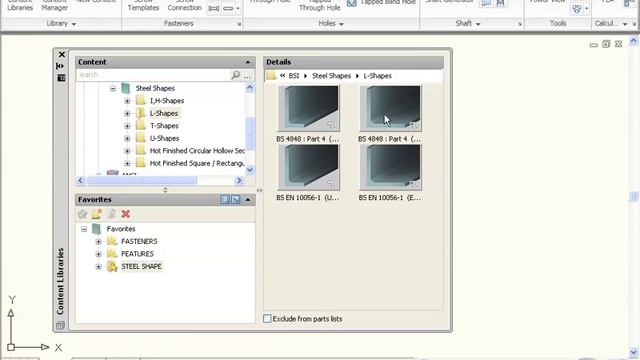Open the palette properties icon below auto-hide
The height and width of the screenshot is (360, 640).
coord(61,78)
